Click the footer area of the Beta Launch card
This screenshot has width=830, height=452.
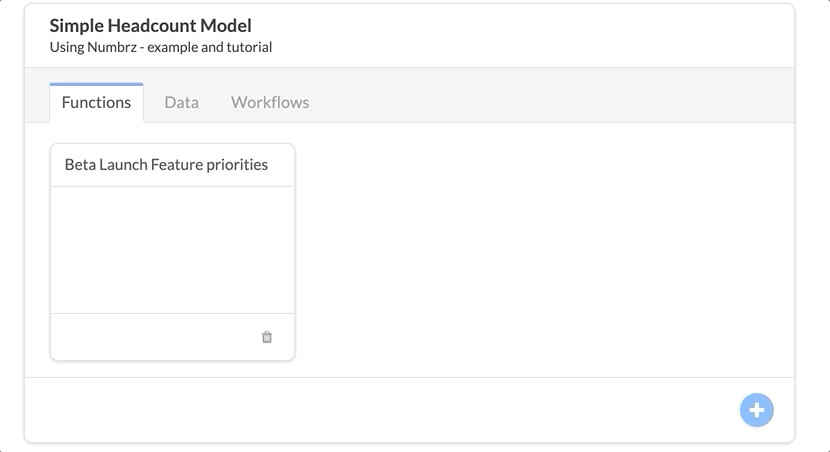[154, 337]
